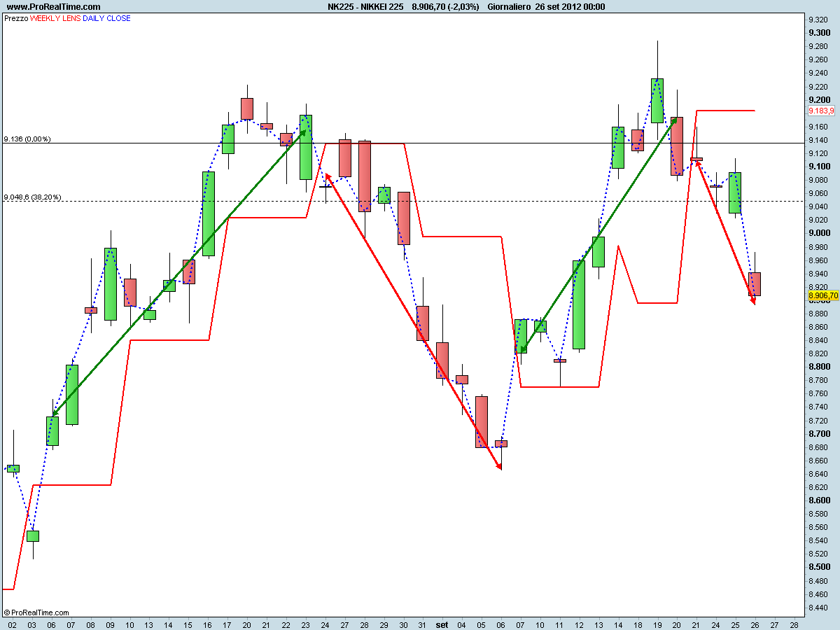Click the 9.260 price axis label
The width and height of the screenshot is (840, 630).
coord(818,60)
